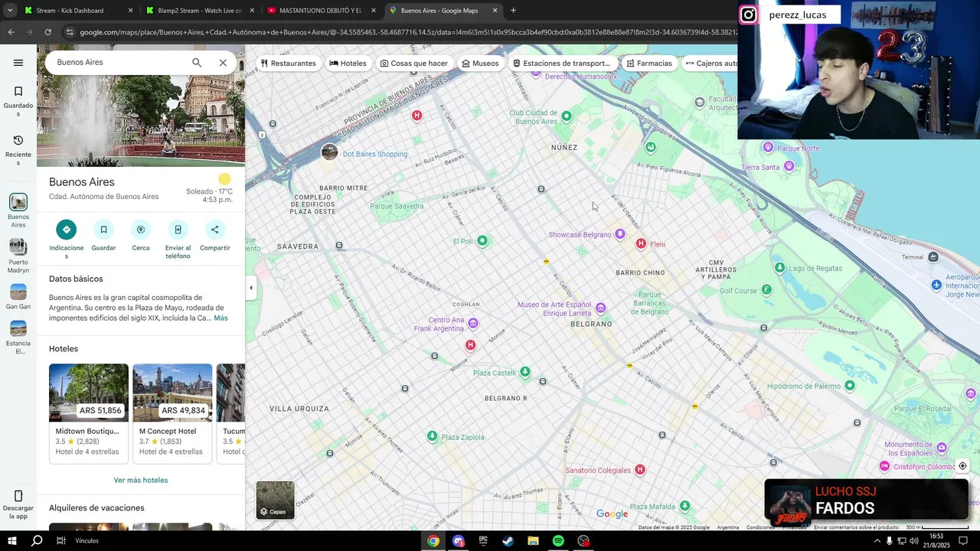Open the Google Maps hamburger menu
The image size is (980, 551).
(x=18, y=63)
